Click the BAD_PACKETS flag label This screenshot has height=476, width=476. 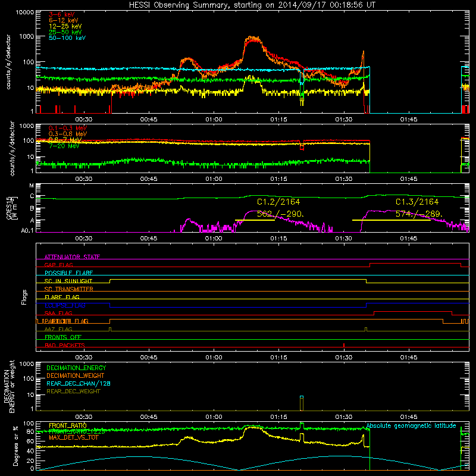(65, 345)
